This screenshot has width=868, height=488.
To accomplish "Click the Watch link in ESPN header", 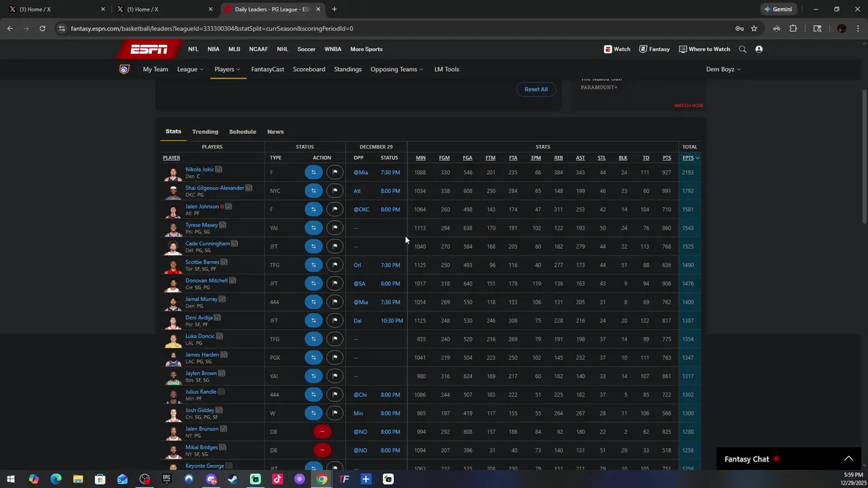I will pos(617,49).
